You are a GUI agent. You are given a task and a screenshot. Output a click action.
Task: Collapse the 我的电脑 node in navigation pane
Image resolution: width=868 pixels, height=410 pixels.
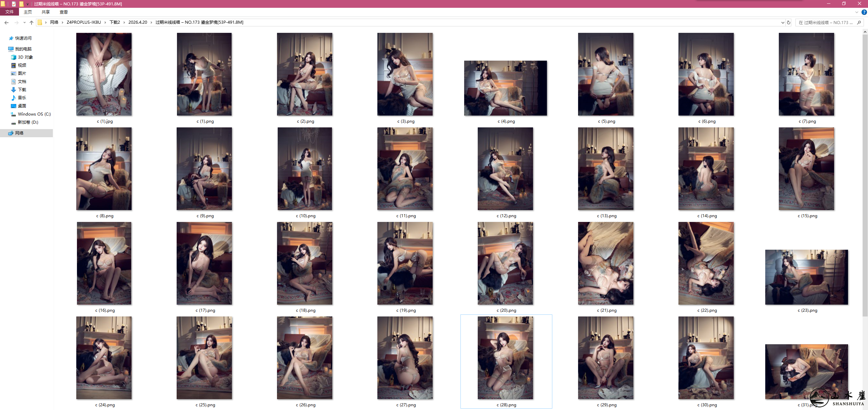pyautogui.click(x=6, y=49)
